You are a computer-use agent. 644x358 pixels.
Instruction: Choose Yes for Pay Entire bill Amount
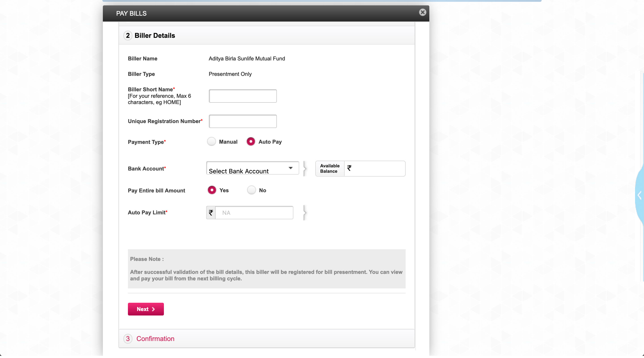212,190
